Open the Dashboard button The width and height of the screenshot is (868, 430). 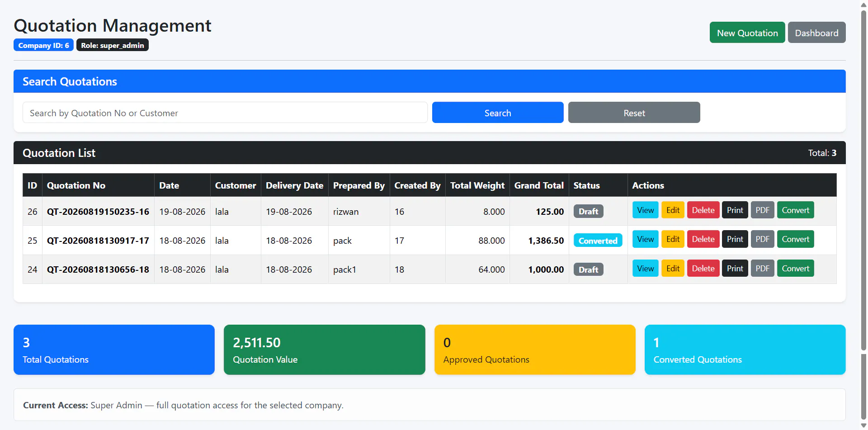816,33
